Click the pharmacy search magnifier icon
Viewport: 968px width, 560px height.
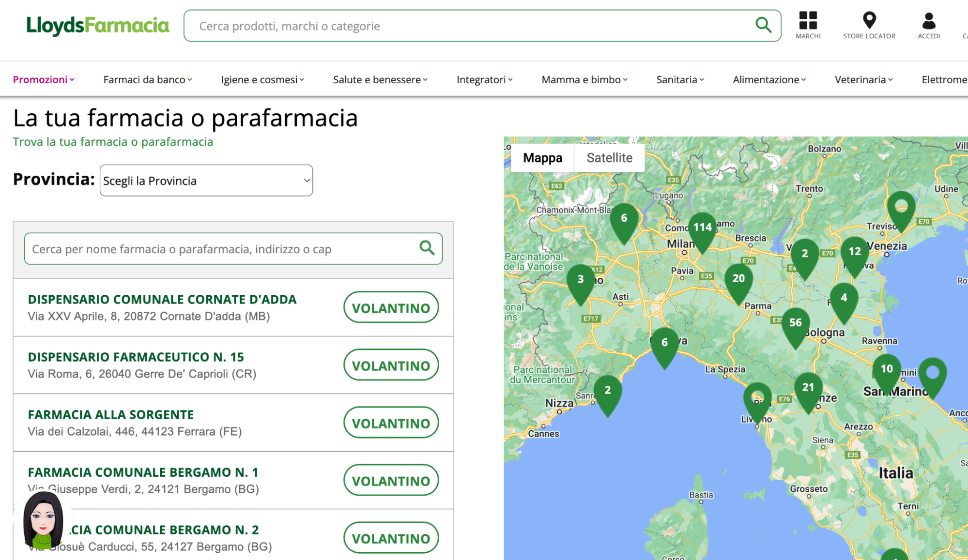click(427, 248)
